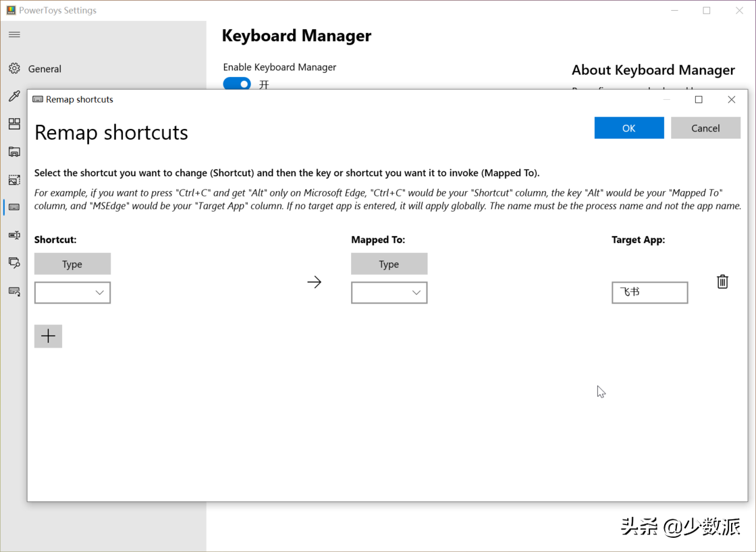
Task: Maximize the PowerToys Settings window
Action: coord(707,10)
